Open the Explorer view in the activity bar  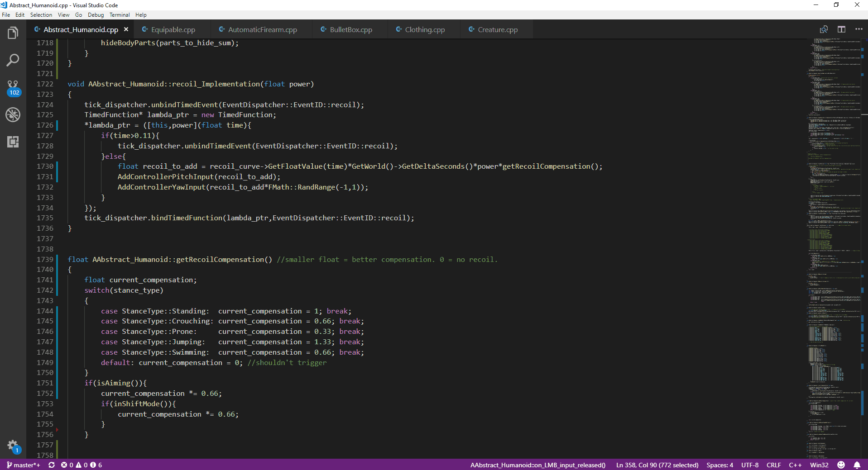click(13, 33)
